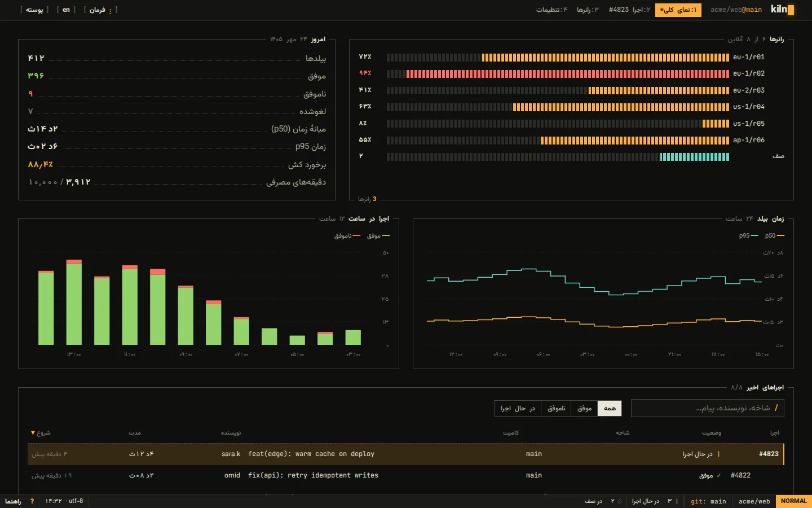Click the running spinner icon in the status bar

pyautogui.click(x=677, y=501)
